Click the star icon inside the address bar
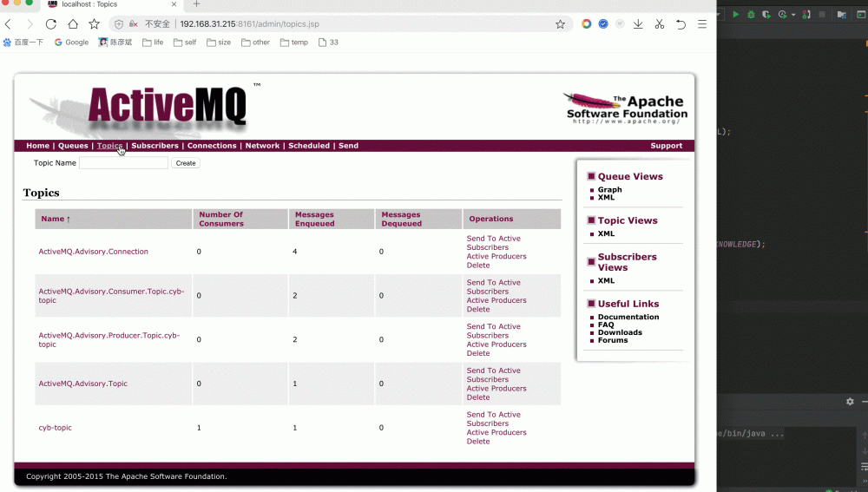Viewport: 868px width, 492px height. (560, 23)
